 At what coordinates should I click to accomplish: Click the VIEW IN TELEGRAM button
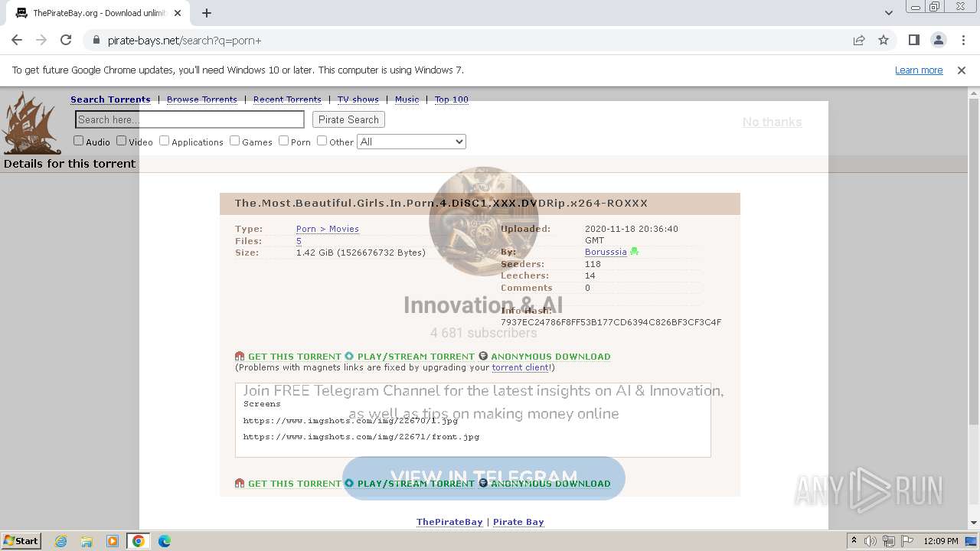click(484, 478)
